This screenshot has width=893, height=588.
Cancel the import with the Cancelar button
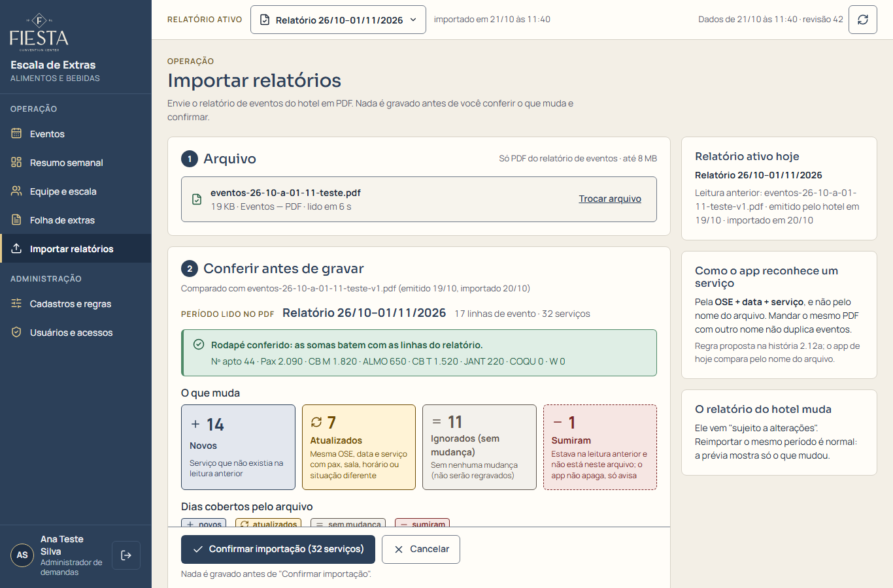tap(421, 549)
